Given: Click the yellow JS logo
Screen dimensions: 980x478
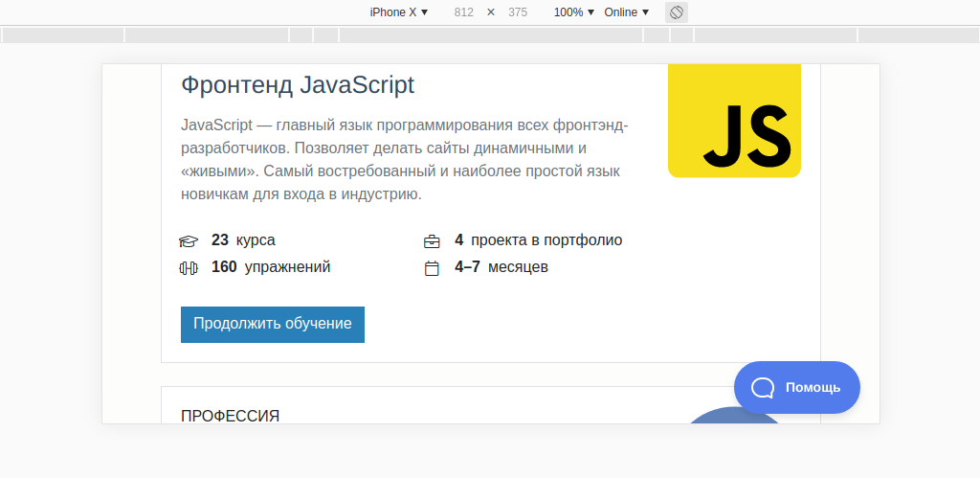Looking at the screenshot, I should coord(734,122).
